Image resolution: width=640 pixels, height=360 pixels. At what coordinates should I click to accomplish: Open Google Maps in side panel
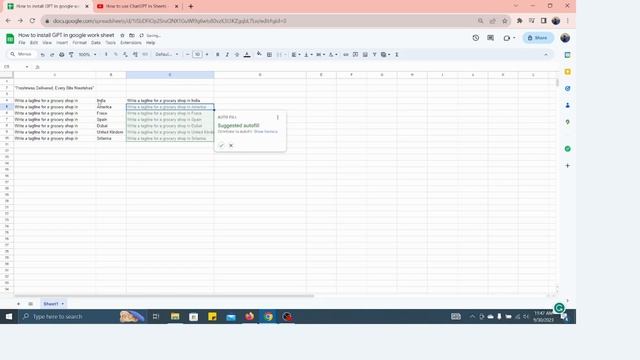click(567, 122)
